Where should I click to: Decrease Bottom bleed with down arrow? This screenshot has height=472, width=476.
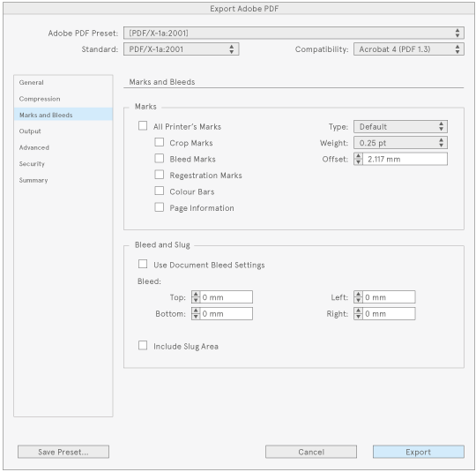click(x=196, y=317)
